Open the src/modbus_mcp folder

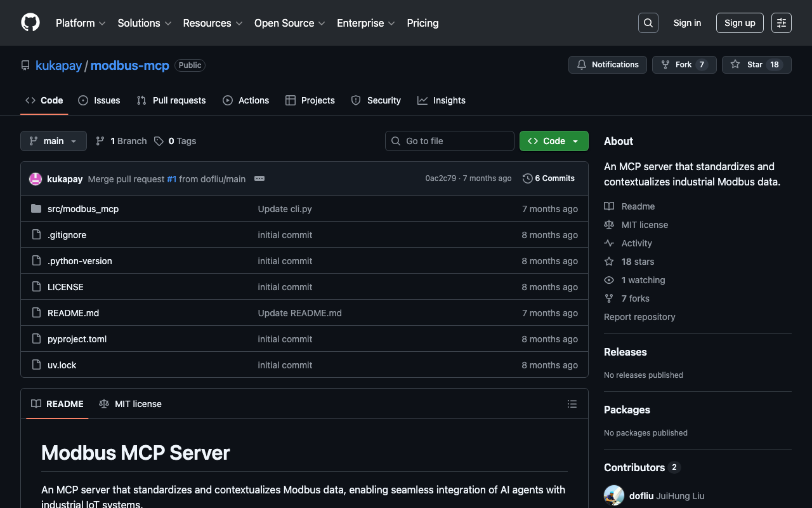click(83, 209)
